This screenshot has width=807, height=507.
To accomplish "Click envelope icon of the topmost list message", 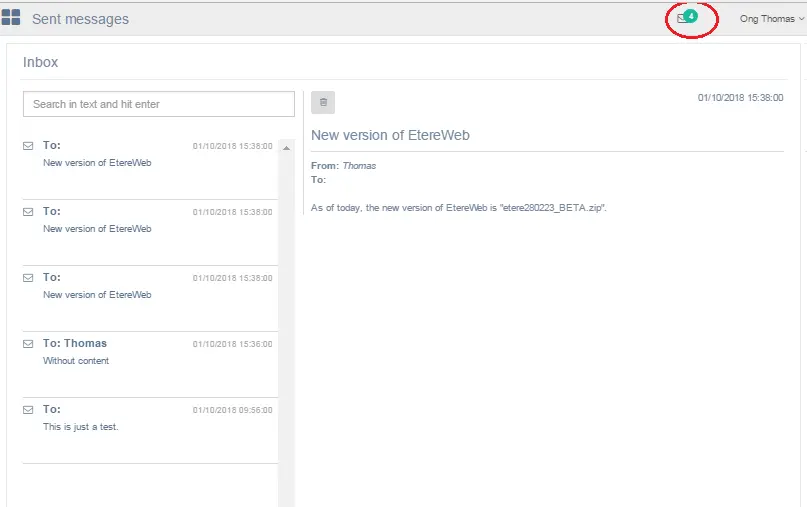I will 28,146.
